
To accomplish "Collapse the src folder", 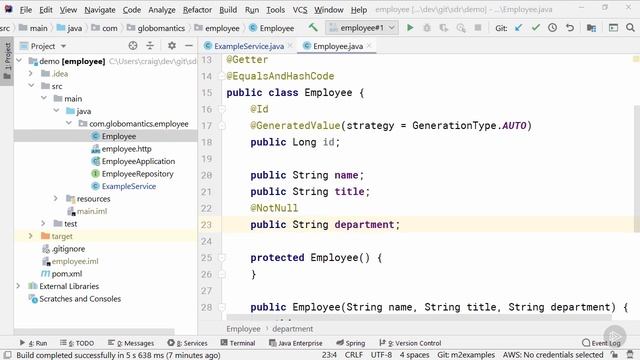I will pos(31,86).
